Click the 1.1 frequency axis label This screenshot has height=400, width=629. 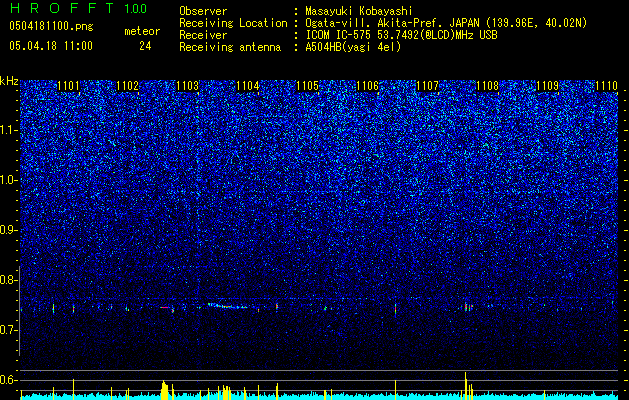[x=9, y=131]
